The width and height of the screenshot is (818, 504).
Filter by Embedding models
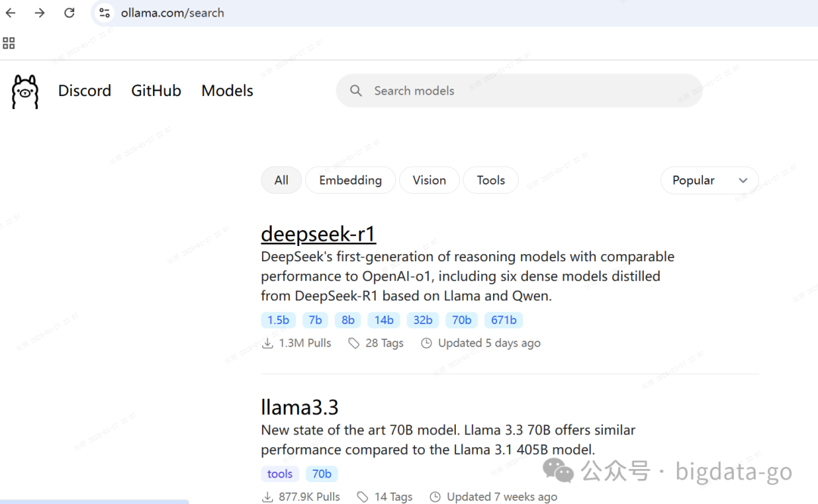(351, 180)
